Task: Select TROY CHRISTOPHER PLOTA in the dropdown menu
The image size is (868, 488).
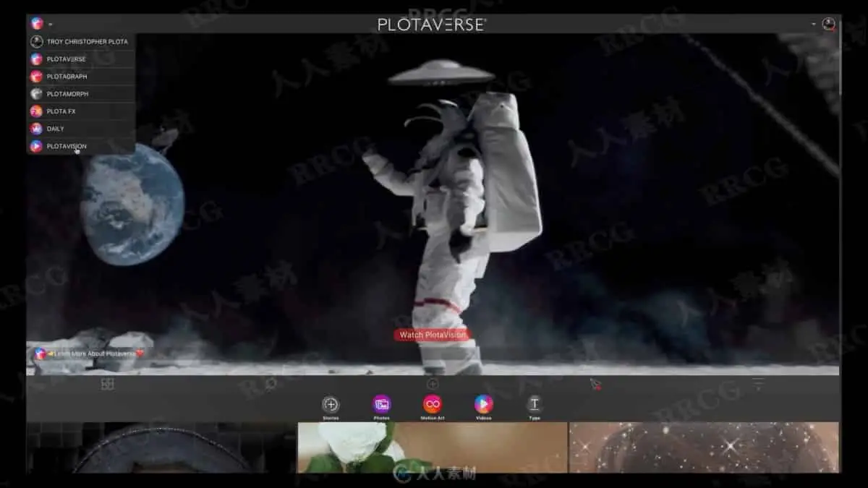Action: tap(81, 42)
